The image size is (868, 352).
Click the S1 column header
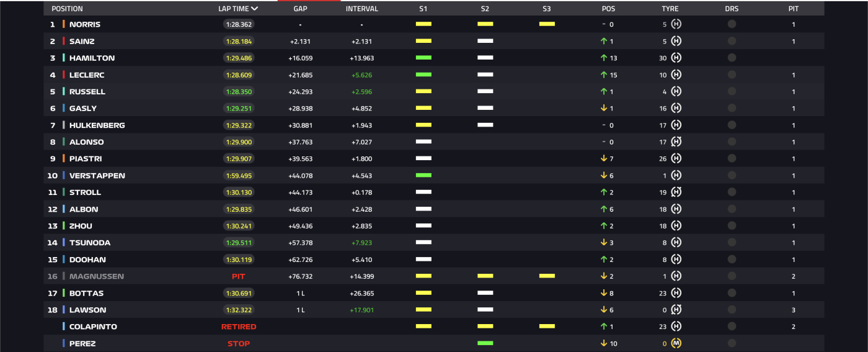coord(423,9)
